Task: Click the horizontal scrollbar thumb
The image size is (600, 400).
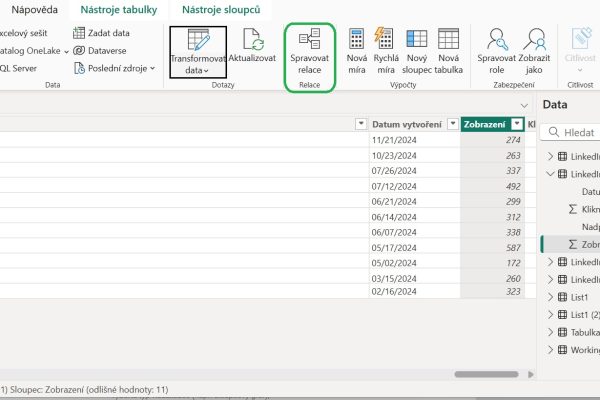Action: coord(486,374)
